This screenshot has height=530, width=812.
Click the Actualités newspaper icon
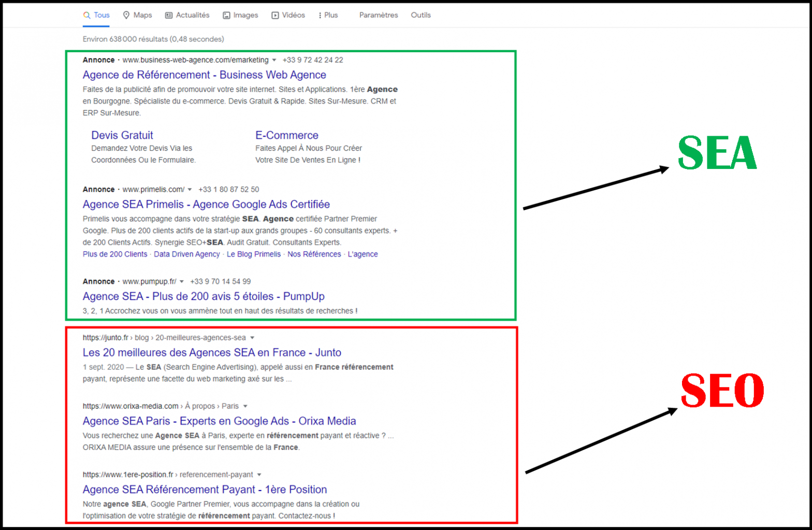tap(168, 15)
